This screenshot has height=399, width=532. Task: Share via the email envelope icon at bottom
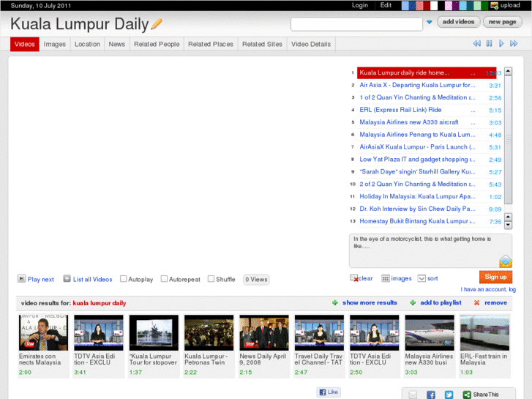[x=413, y=395]
